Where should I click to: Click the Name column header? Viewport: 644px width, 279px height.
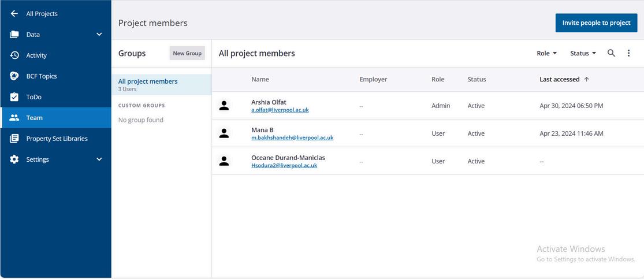coord(260,80)
